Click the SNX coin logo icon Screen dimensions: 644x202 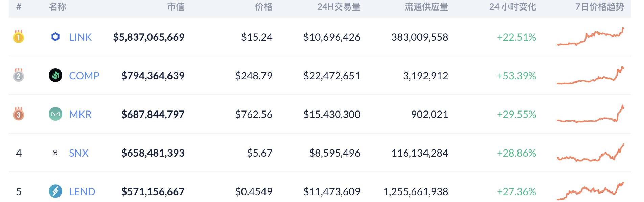pos(55,153)
